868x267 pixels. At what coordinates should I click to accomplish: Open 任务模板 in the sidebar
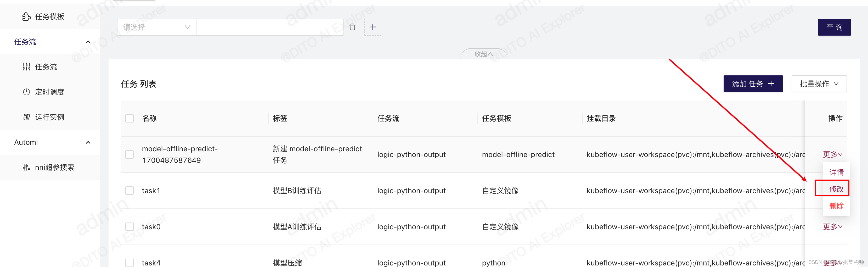pyautogui.click(x=49, y=16)
